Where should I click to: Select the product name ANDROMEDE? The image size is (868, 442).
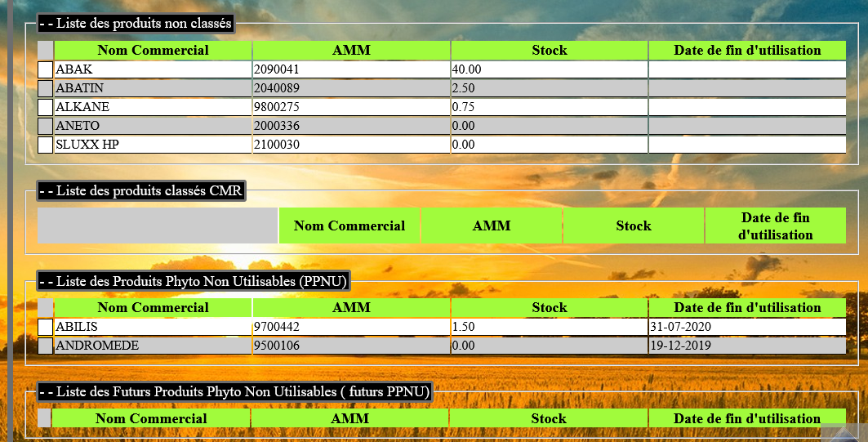point(97,346)
